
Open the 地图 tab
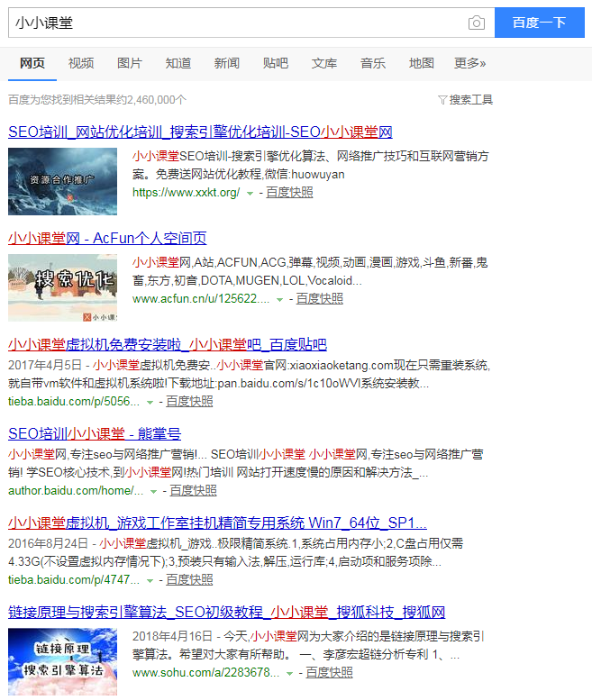[x=422, y=63]
